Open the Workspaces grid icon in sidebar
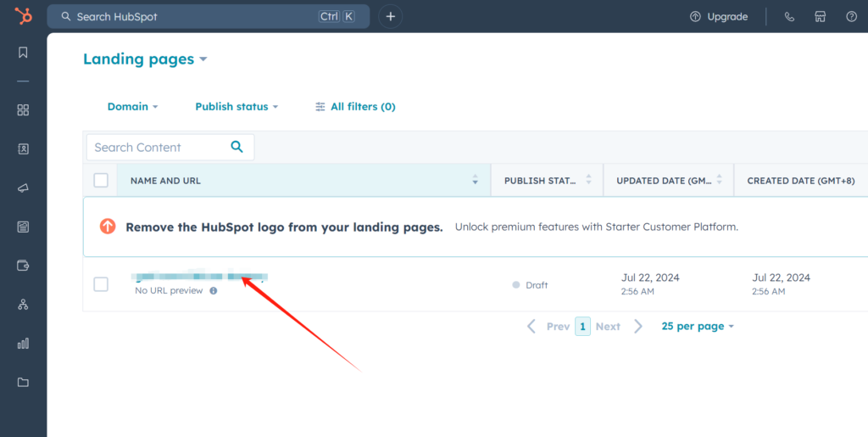This screenshot has width=868, height=437. (x=23, y=110)
